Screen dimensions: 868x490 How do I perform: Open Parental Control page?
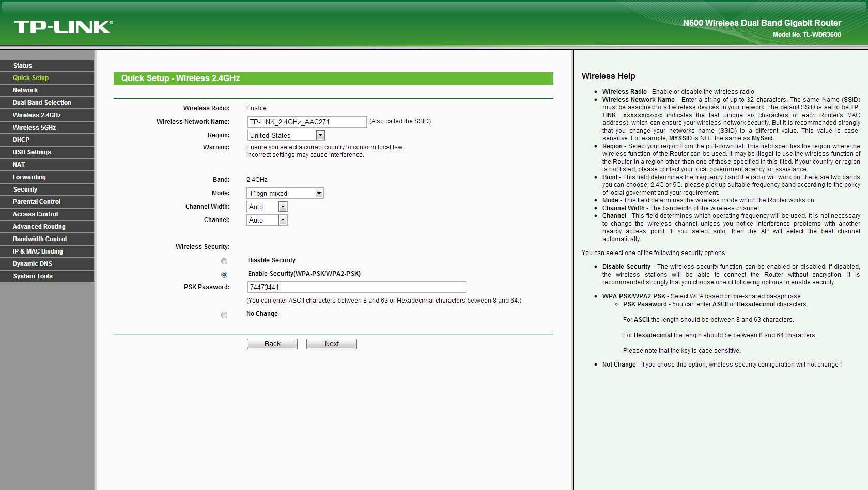(x=47, y=202)
